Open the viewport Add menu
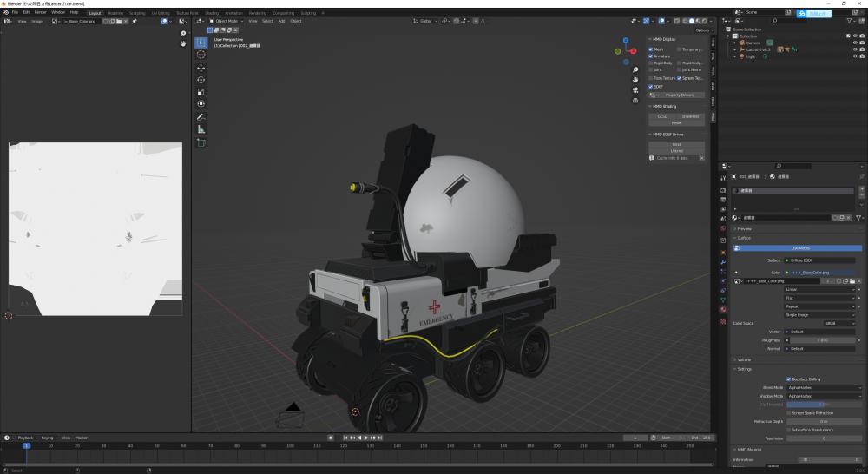This screenshot has width=868, height=474. [x=281, y=21]
